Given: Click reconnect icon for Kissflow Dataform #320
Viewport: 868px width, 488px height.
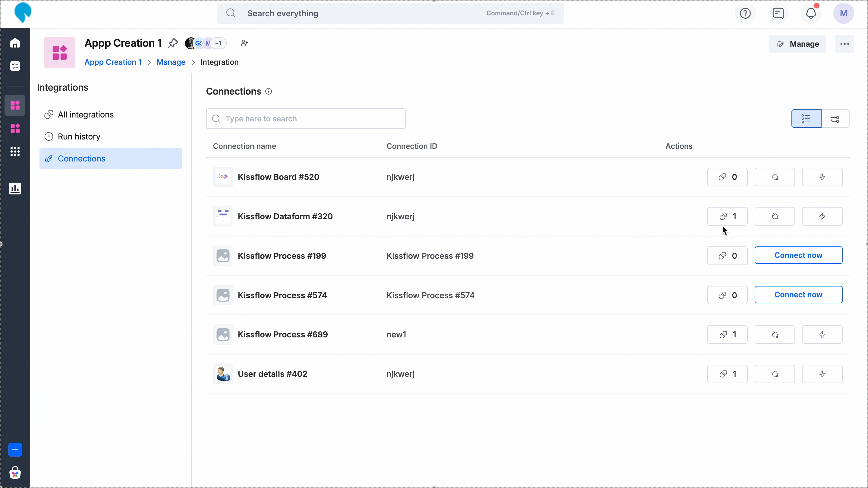Looking at the screenshot, I should (x=775, y=216).
